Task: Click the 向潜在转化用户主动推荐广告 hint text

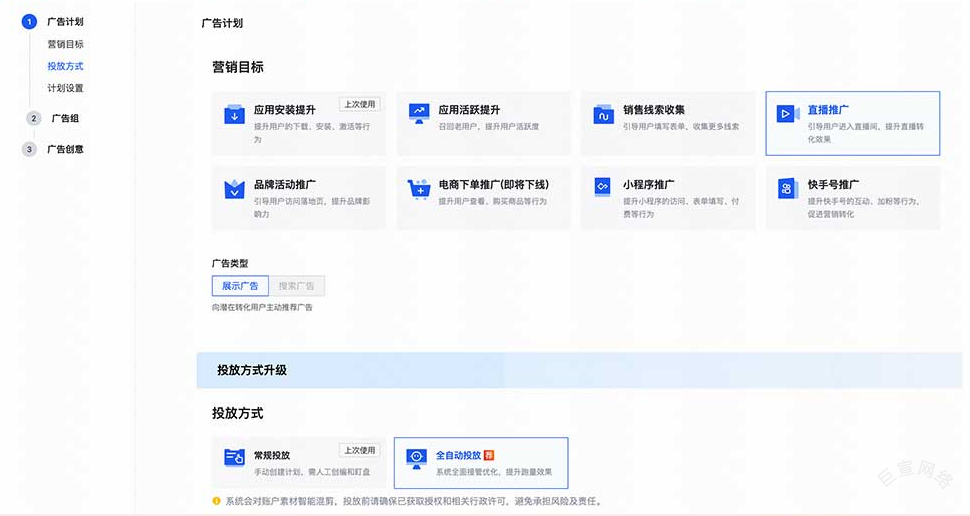Action: pos(262,307)
